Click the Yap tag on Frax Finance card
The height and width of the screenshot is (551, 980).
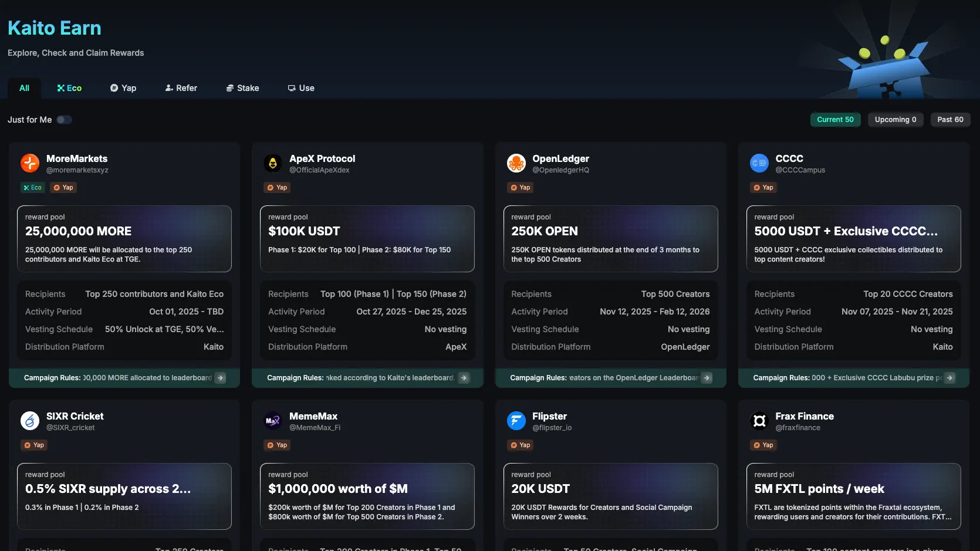(x=763, y=445)
